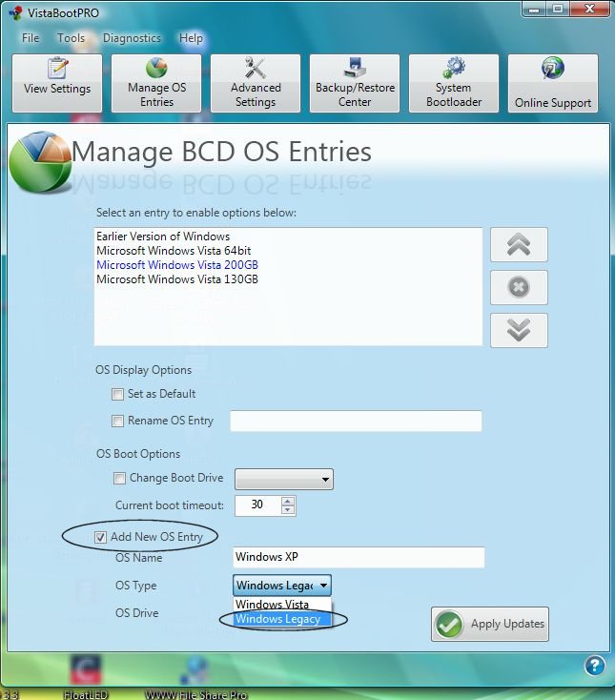Click the blue help question mark icon
615x700 pixels.
(594, 666)
